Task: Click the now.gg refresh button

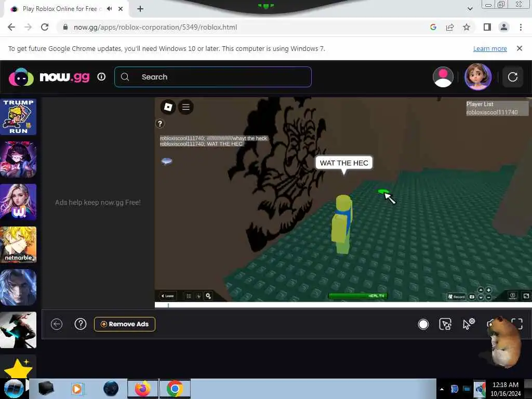Action: pos(513,77)
